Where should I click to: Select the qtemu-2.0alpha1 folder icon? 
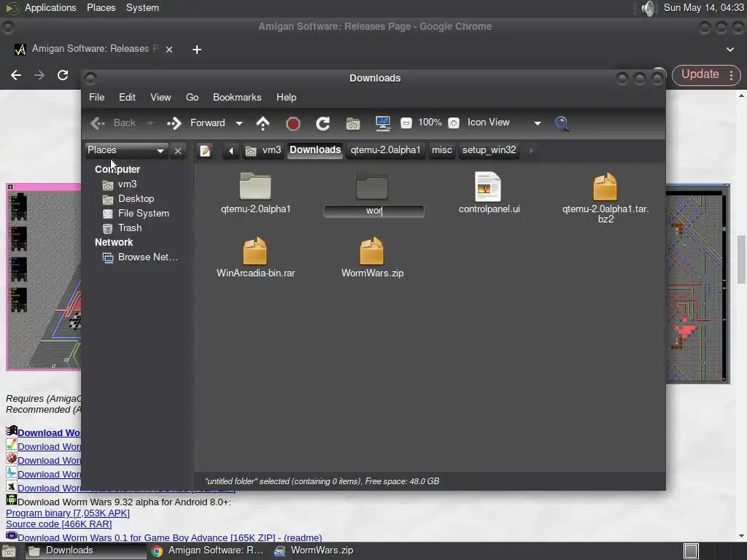[x=255, y=186]
